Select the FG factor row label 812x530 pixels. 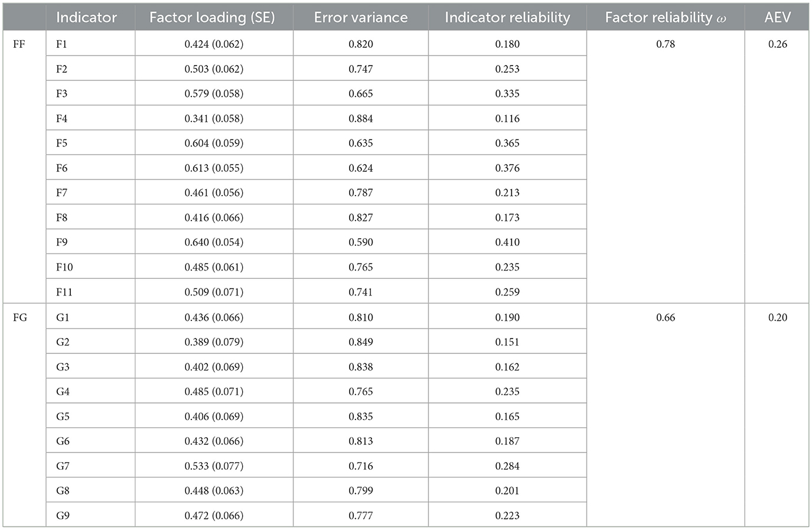[20, 317]
